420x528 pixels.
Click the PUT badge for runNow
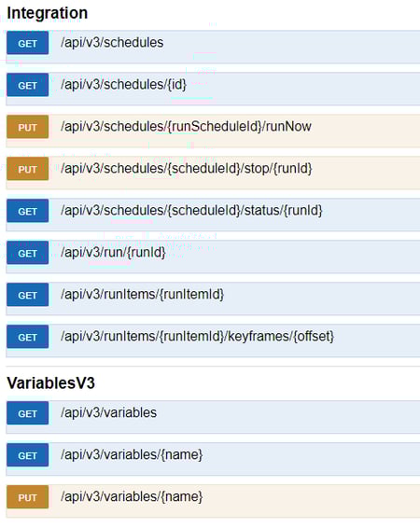28,127
